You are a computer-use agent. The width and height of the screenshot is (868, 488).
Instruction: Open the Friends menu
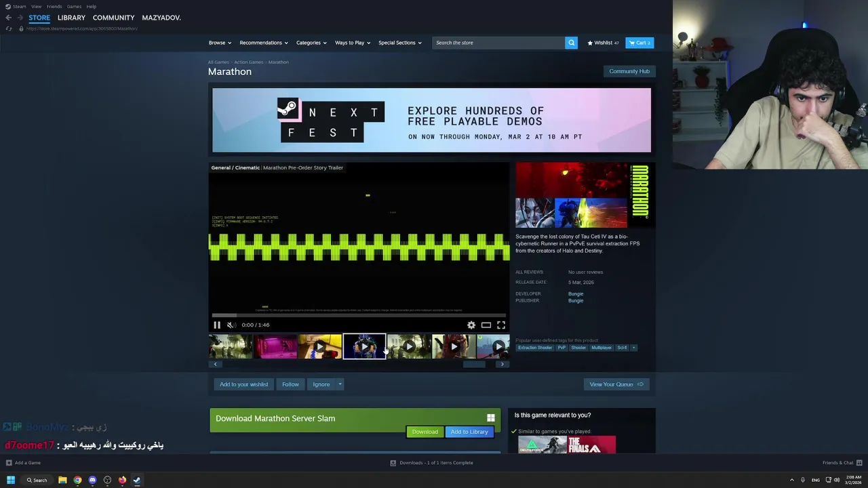click(54, 6)
